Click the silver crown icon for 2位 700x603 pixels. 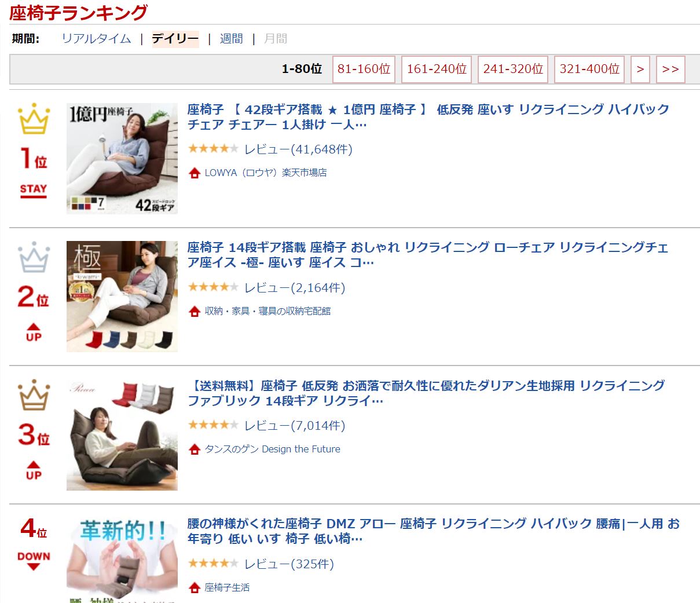[34, 257]
